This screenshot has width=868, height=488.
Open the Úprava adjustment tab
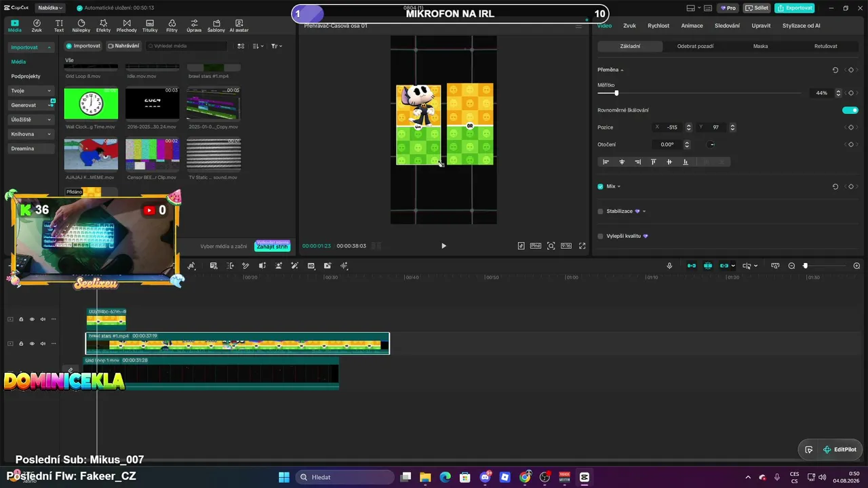(194, 26)
